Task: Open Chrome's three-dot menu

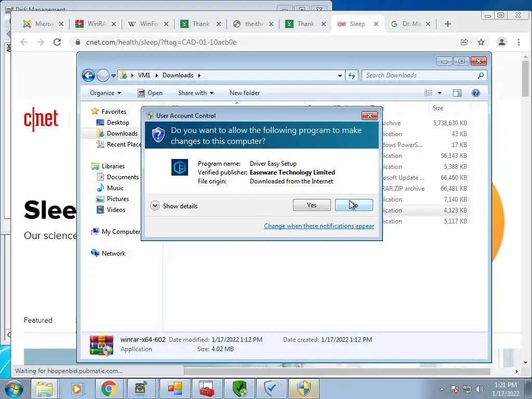Action: 518,42
